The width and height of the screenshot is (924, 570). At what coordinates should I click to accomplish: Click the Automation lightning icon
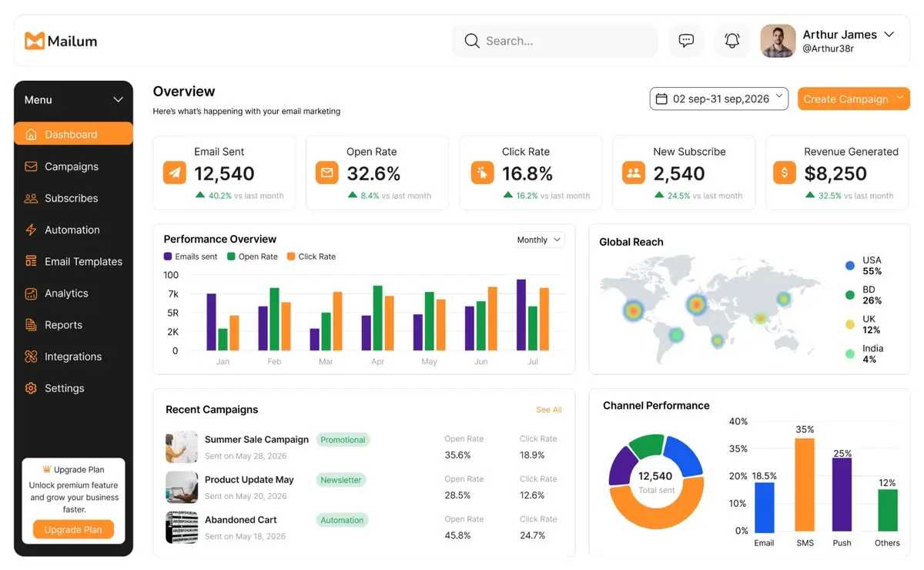31,230
